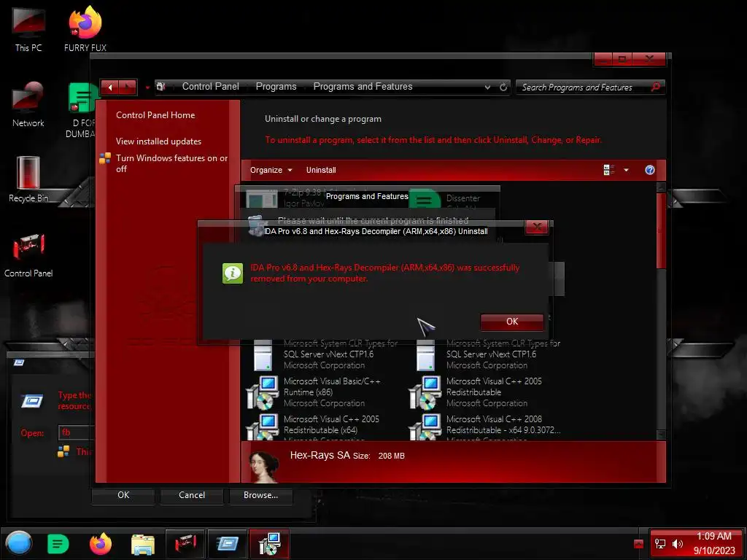Image resolution: width=747 pixels, height=560 pixels.
Task: Click the network tray icon
Action: (660, 544)
